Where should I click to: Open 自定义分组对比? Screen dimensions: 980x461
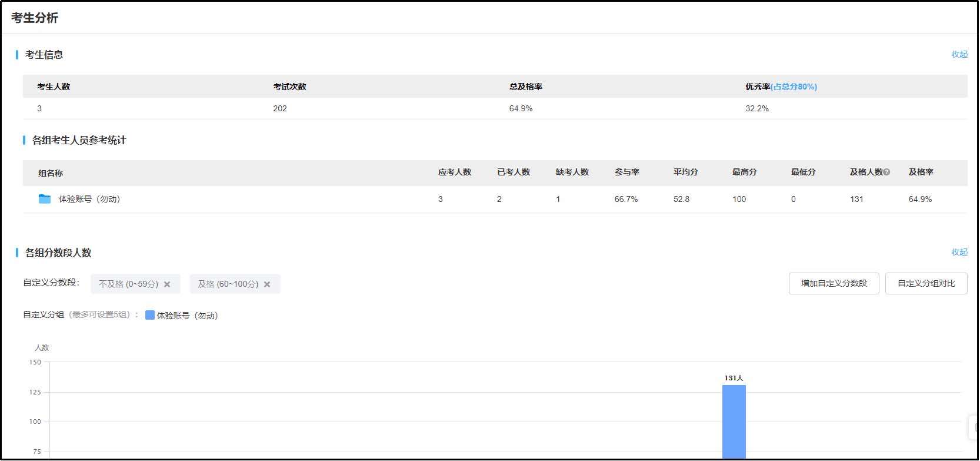[926, 283]
